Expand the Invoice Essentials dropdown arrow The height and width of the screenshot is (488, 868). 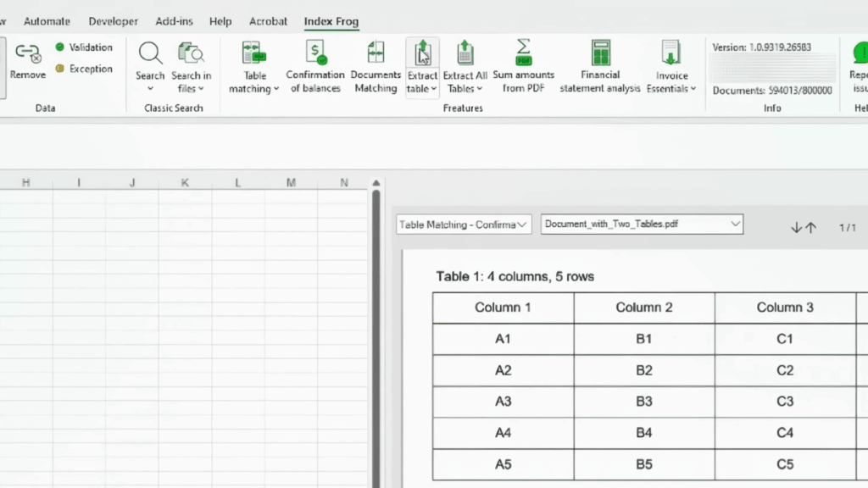click(x=693, y=88)
